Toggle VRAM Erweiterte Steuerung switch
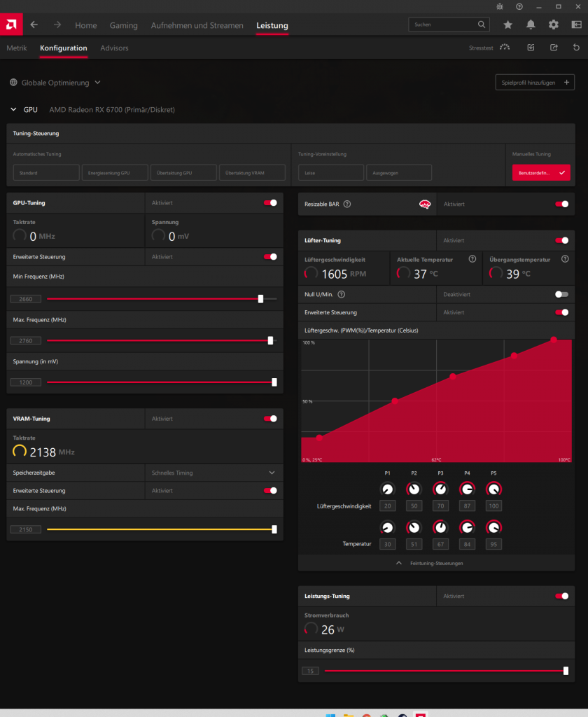 [270, 491]
